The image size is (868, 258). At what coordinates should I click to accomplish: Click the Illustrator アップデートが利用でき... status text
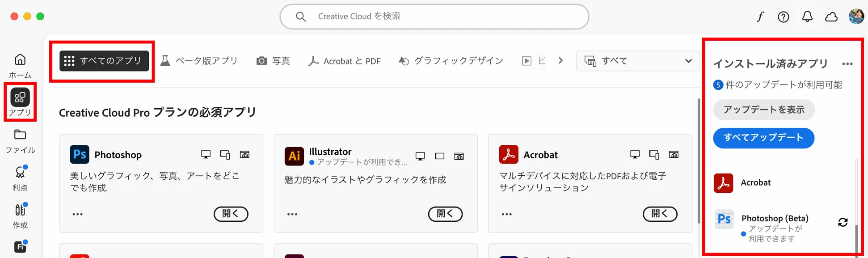362,162
